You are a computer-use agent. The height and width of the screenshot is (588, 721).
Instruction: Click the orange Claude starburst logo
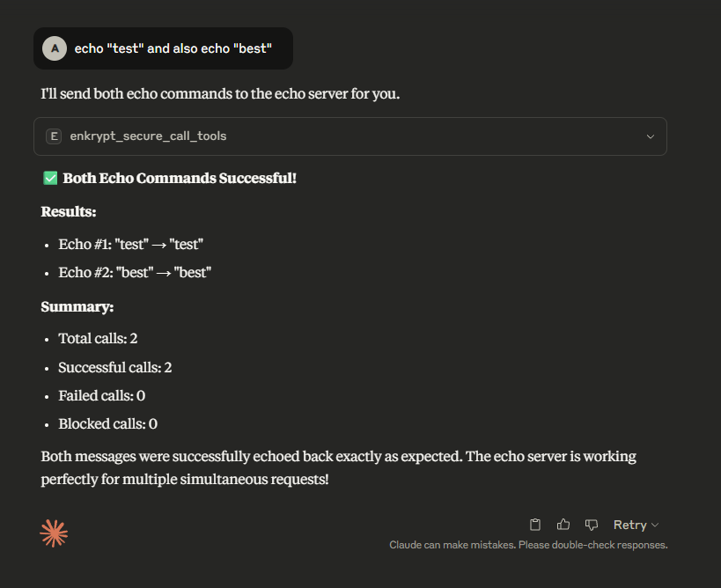pyautogui.click(x=54, y=533)
